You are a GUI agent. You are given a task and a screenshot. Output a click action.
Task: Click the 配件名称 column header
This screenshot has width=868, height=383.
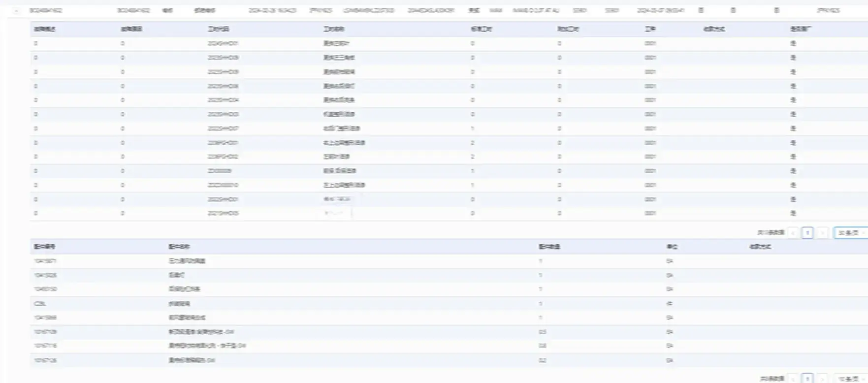[x=179, y=247]
